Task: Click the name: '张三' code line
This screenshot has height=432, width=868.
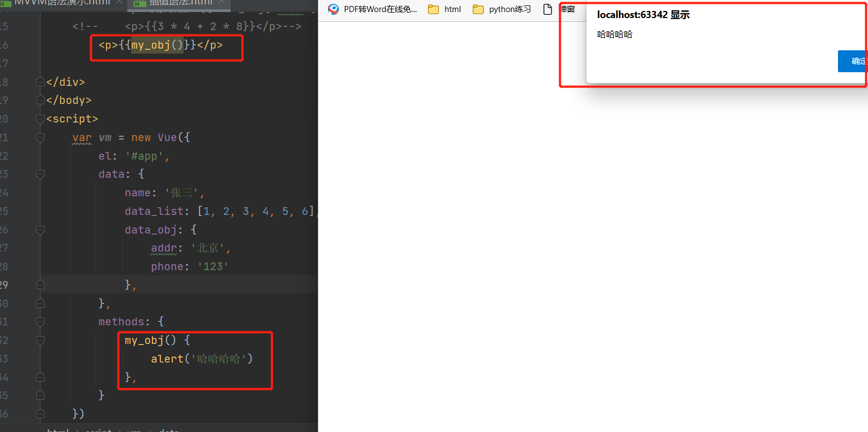Action: point(165,192)
